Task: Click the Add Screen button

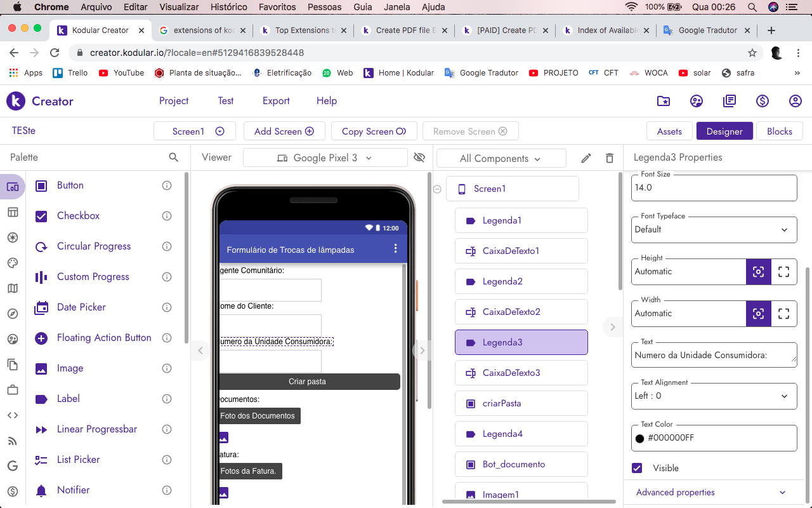Action: click(284, 131)
